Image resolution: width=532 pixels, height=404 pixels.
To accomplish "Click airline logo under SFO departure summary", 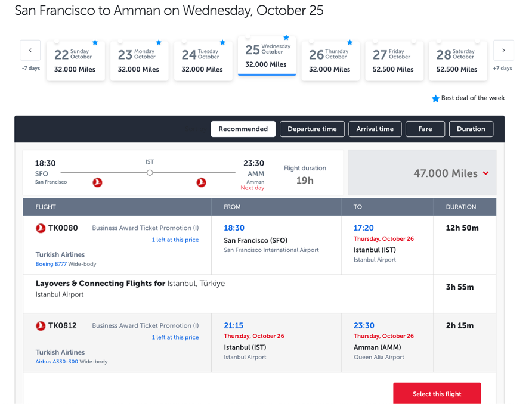I will coord(98,182).
